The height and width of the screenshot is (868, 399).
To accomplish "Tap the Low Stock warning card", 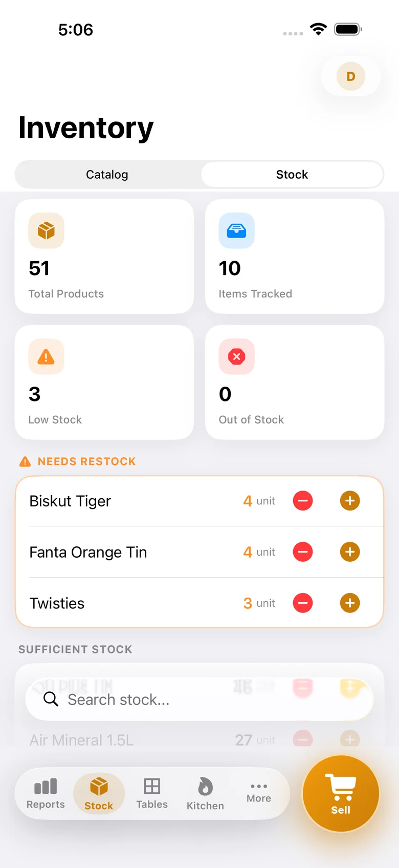I will 104,382.
